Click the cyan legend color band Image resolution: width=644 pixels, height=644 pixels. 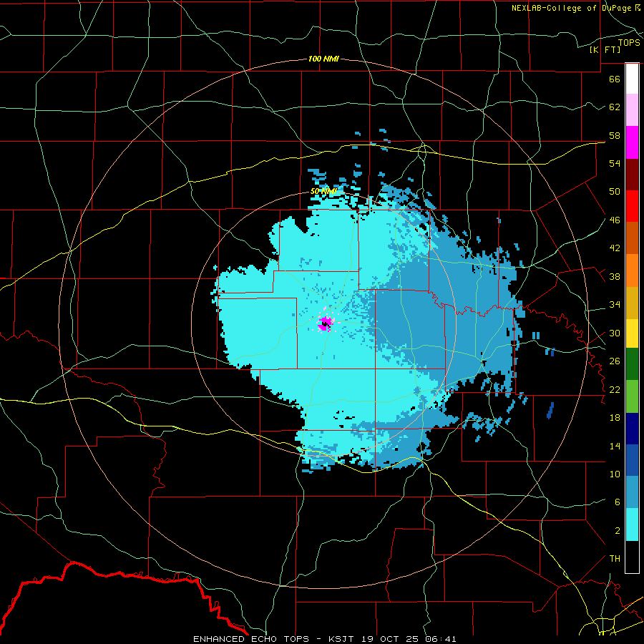632,525
